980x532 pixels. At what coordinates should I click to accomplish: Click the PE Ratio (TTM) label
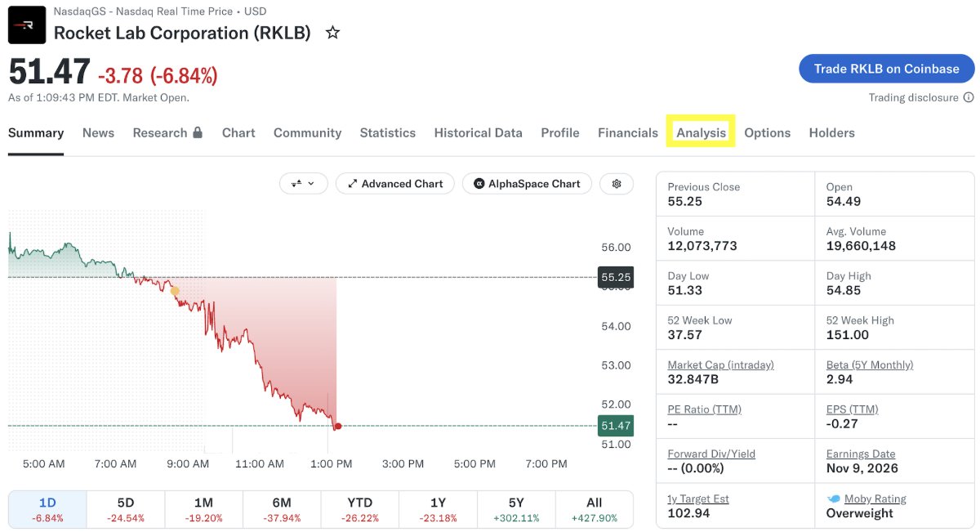pyautogui.click(x=705, y=409)
